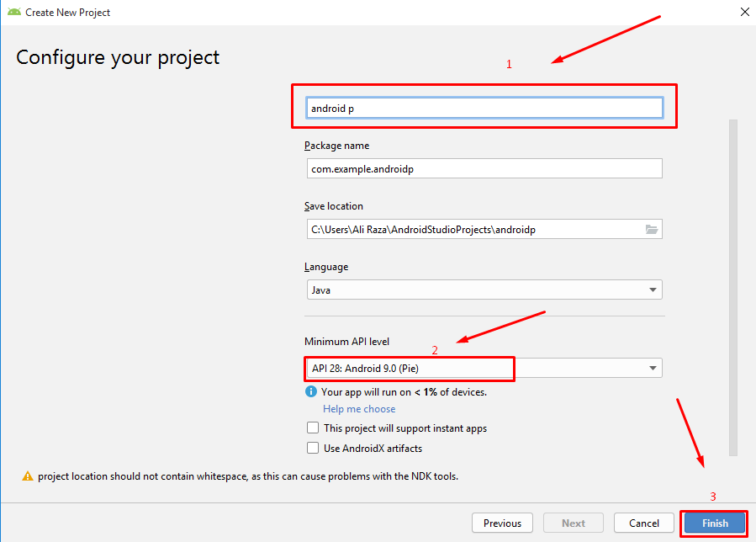Click the Android logo in title bar
The width and height of the screenshot is (756, 542).
pyautogui.click(x=13, y=13)
